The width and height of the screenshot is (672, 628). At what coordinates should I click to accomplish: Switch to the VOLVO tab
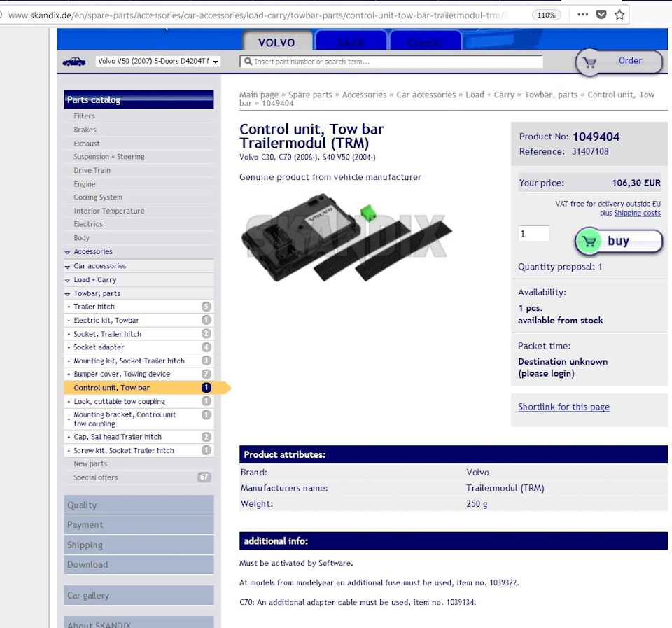277,42
